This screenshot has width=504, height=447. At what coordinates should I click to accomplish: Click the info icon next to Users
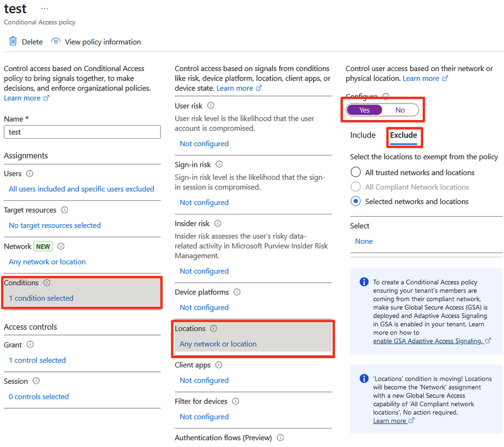click(30, 173)
